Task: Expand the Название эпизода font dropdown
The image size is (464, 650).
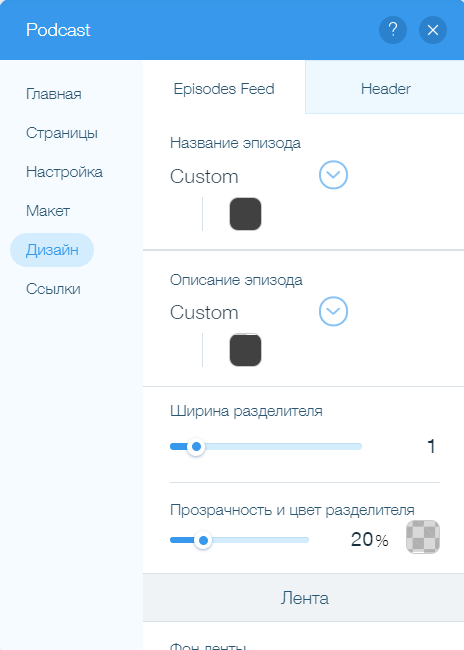Action: point(333,175)
